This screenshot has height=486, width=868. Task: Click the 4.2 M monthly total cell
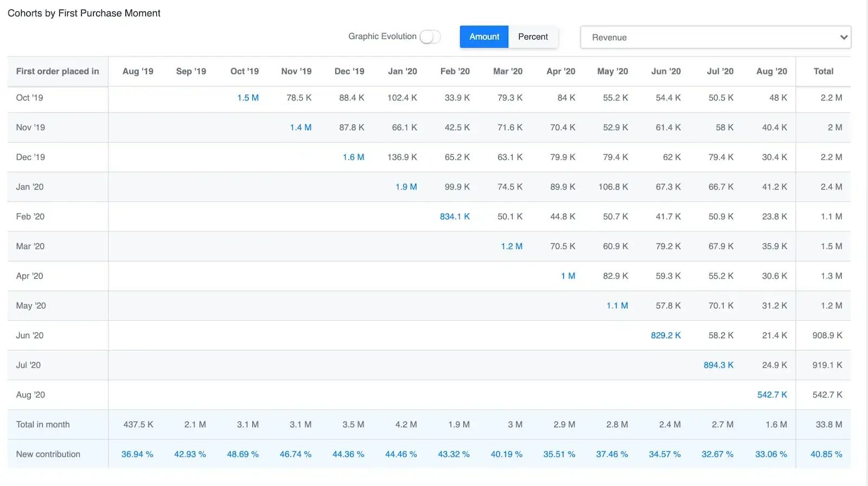pyautogui.click(x=406, y=425)
